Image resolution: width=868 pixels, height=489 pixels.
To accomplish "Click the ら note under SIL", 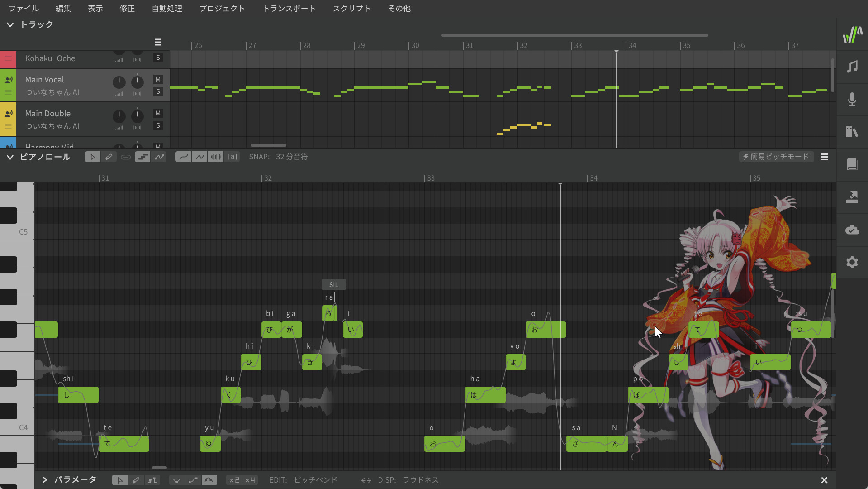I will [x=329, y=313].
